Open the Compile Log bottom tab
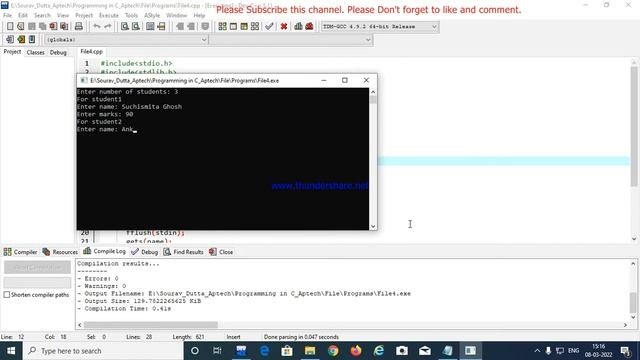Viewport: 640px width, 360px height. point(104,251)
